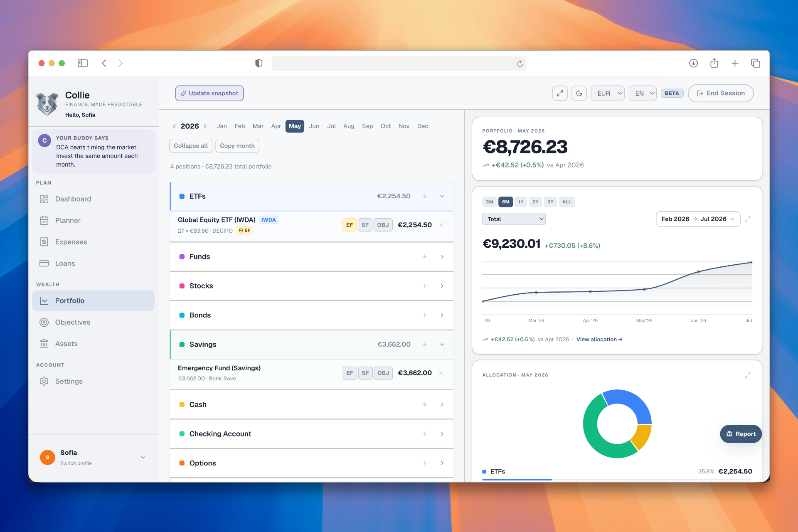Select the ALL chart range
Image resolution: width=798 pixels, height=532 pixels.
pyautogui.click(x=566, y=202)
